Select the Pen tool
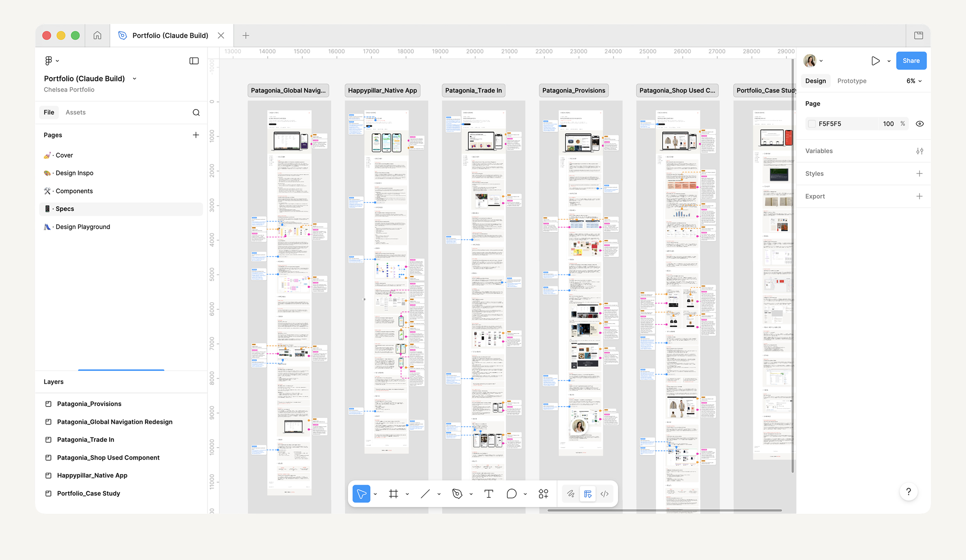 pyautogui.click(x=457, y=494)
